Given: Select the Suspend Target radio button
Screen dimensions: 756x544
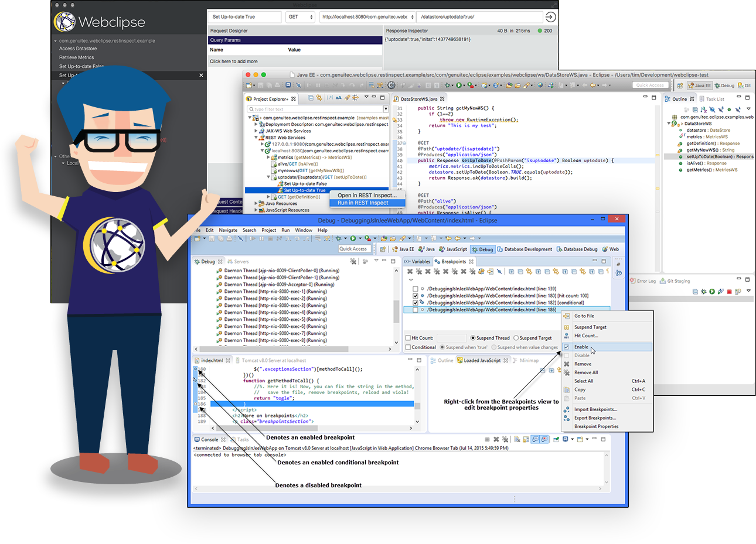Looking at the screenshot, I should pyautogui.click(x=516, y=338).
